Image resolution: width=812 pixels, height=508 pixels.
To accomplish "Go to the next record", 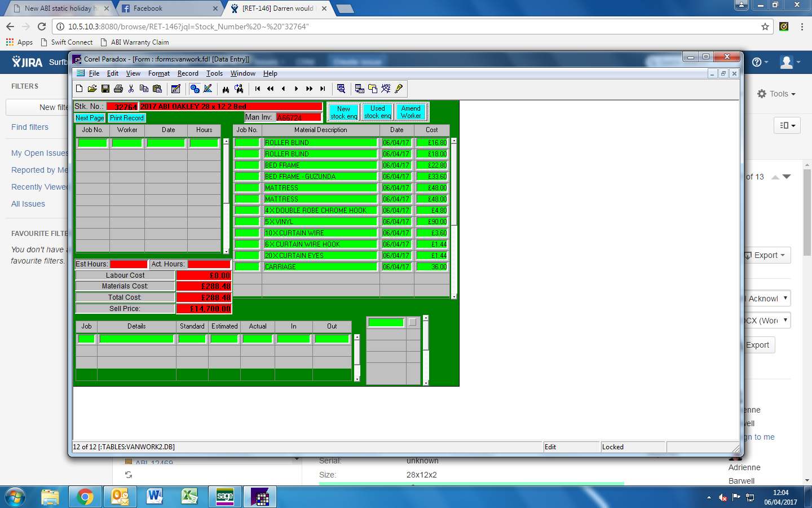I will coord(297,89).
